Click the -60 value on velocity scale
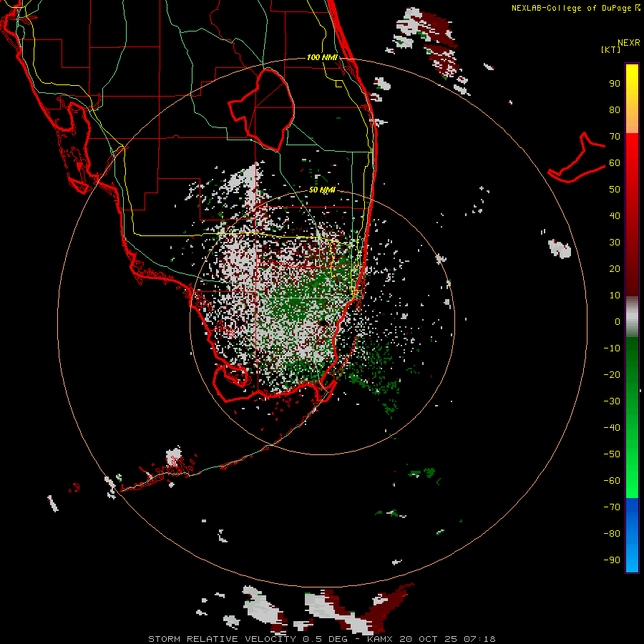 tap(612, 481)
